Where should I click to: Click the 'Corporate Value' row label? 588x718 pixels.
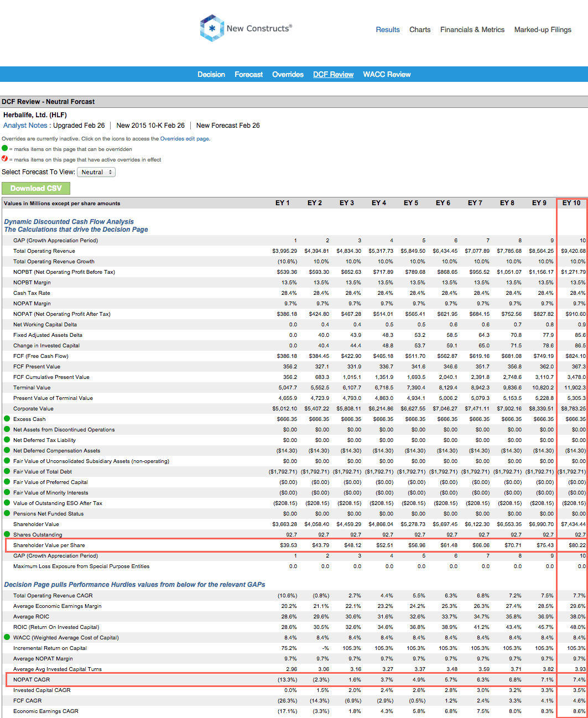(x=33, y=409)
